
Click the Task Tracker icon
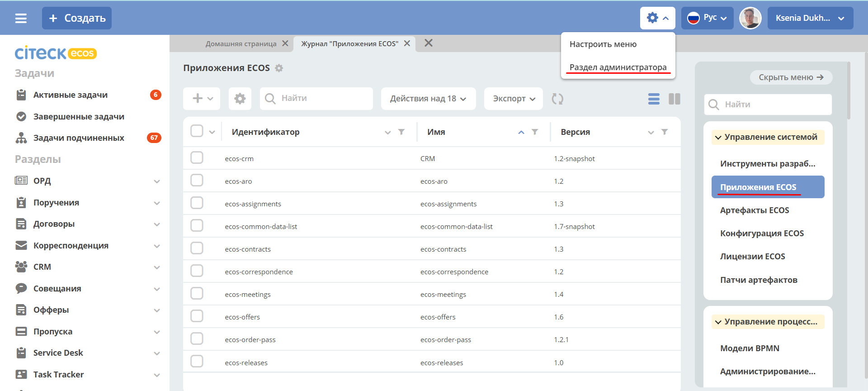(21, 374)
